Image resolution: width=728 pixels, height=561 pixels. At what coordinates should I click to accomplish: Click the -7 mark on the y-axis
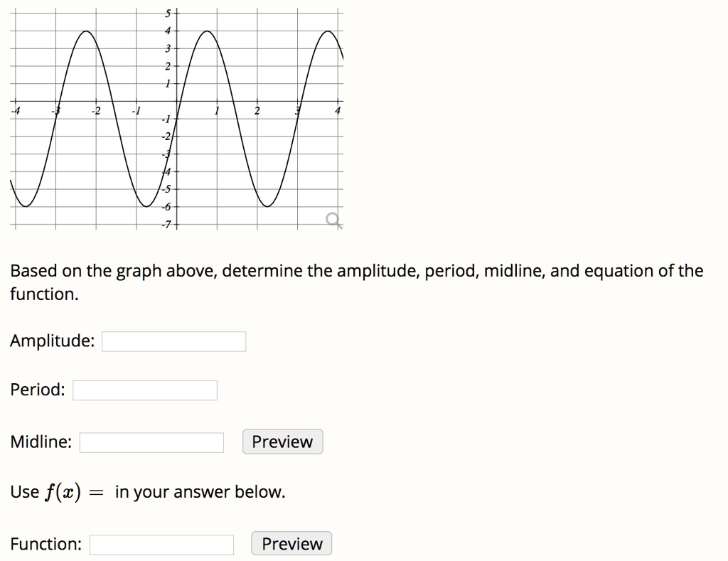(167, 223)
